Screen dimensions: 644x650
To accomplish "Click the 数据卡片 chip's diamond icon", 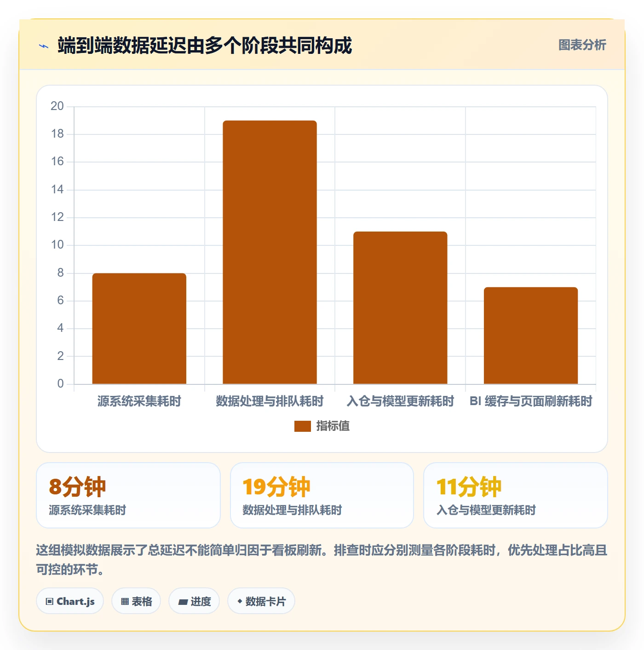I will 240,601.
